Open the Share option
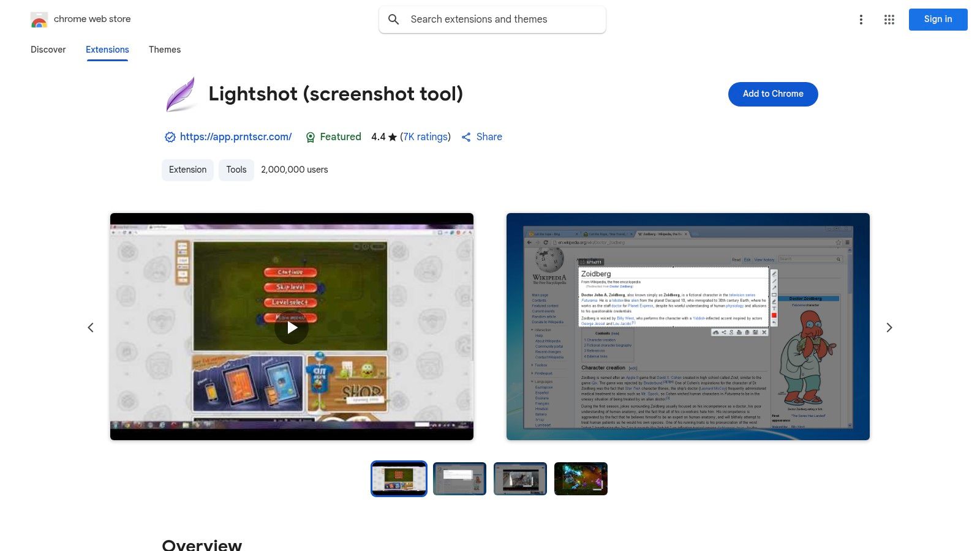Viewport: 980px width, 551px height. [x=481, y=137]
